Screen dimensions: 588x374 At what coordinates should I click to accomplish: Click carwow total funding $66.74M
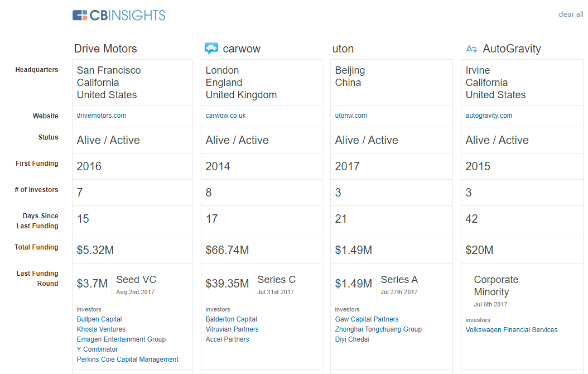[227, 250]
